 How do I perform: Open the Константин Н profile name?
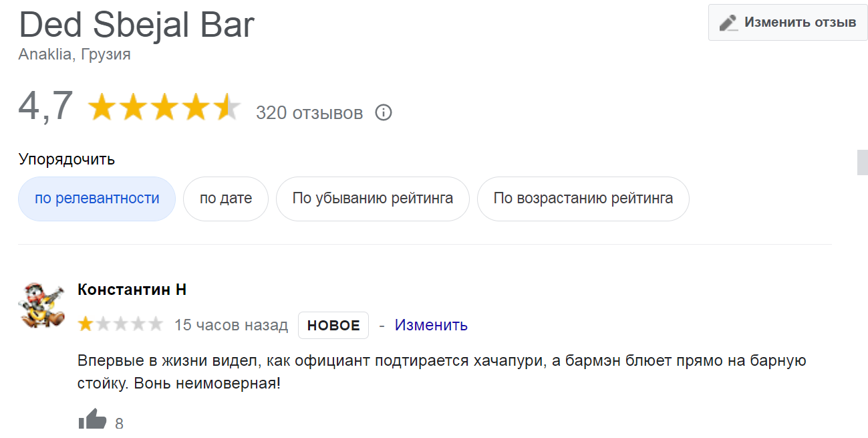pos(132,290)
